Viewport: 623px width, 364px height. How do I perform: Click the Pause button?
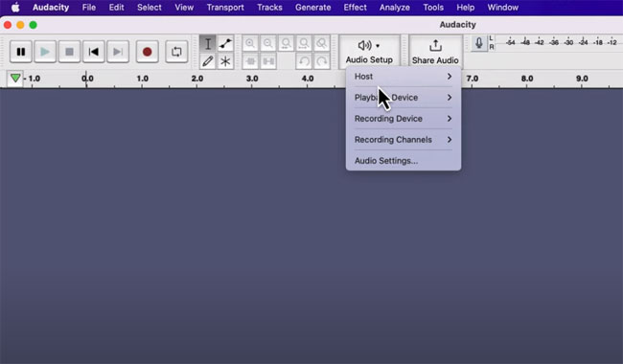point(21,52)
